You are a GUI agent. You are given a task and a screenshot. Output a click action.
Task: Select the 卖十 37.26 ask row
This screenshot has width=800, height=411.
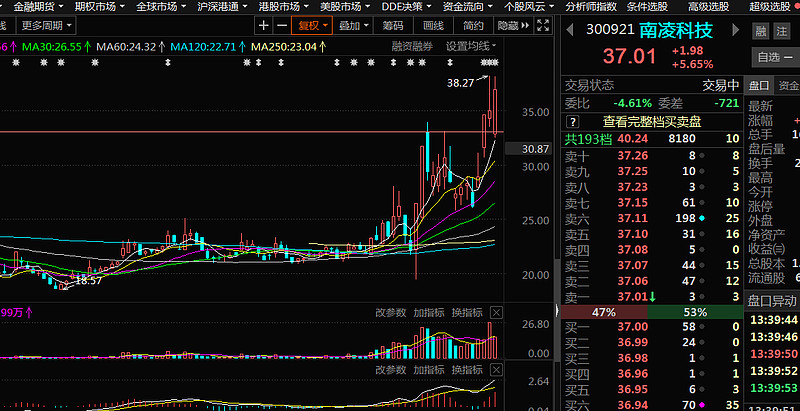click(x=652, y=156)
